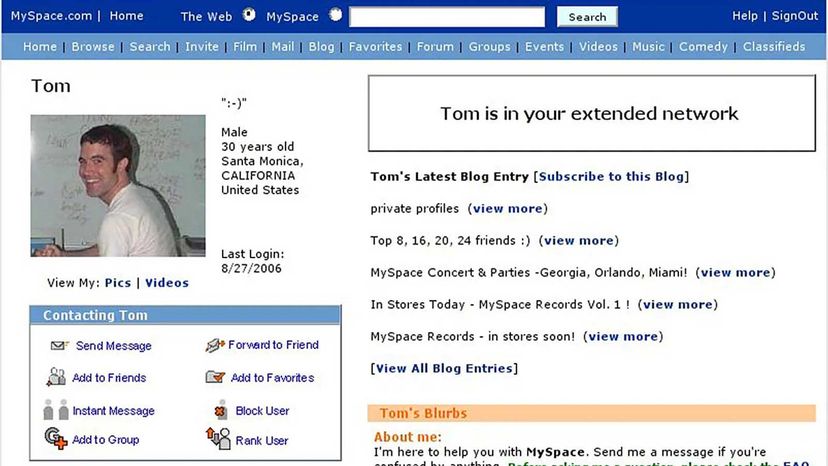Click the Forward to Friend link

(274, 344)
